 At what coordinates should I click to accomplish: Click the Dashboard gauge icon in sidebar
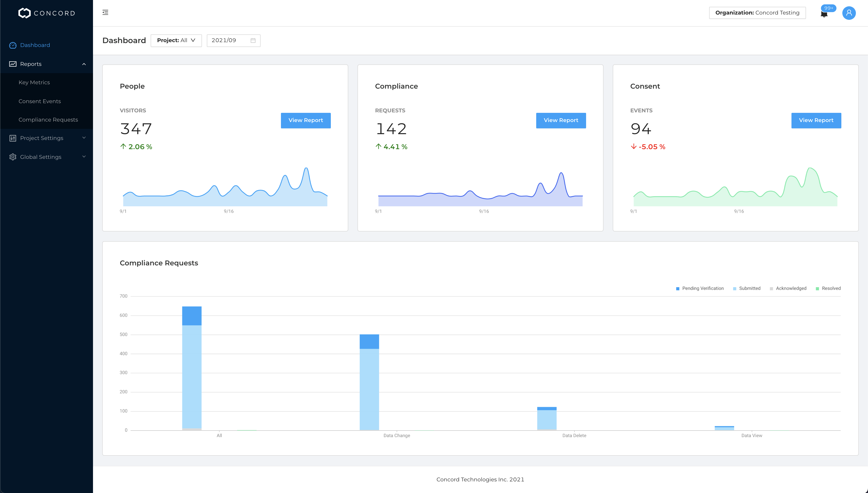[x=13, y=45]
